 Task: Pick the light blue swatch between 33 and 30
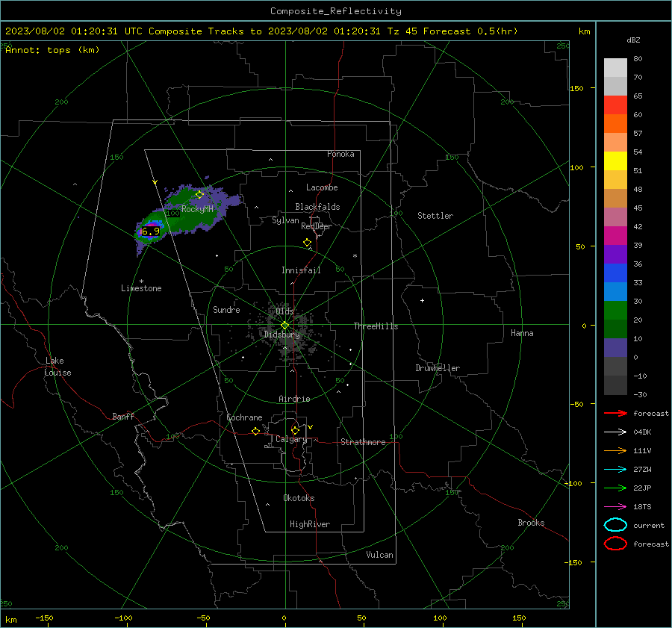point(615,292)
